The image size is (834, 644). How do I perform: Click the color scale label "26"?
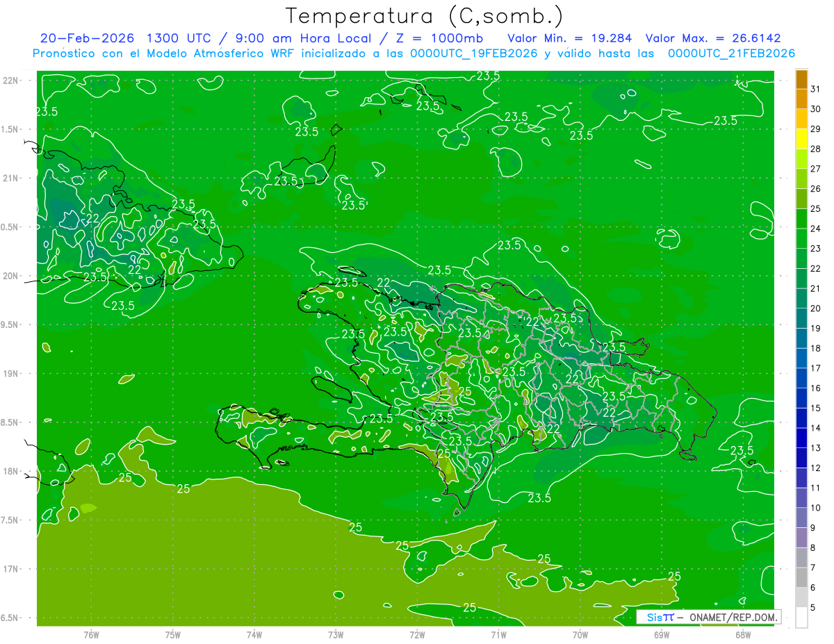[x=816, y=189]
